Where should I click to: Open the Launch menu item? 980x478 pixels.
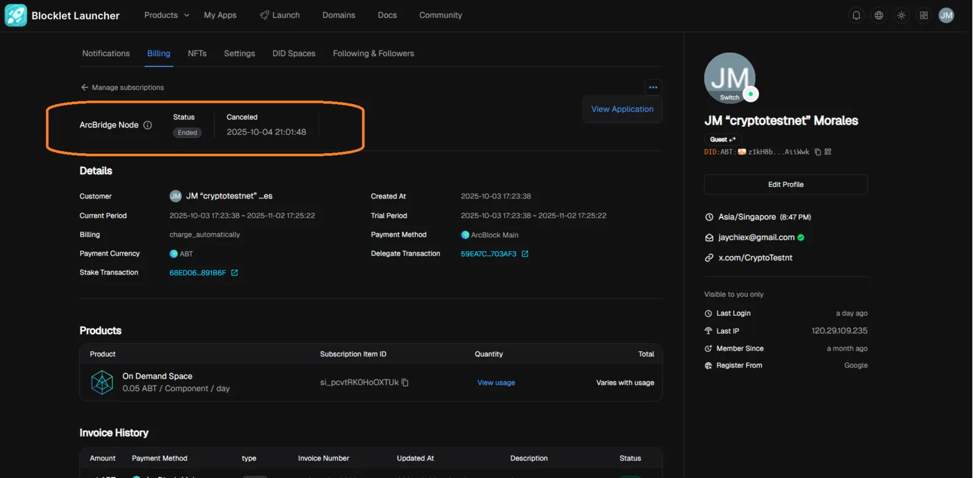pyautogui.click(x=280, y=15)
